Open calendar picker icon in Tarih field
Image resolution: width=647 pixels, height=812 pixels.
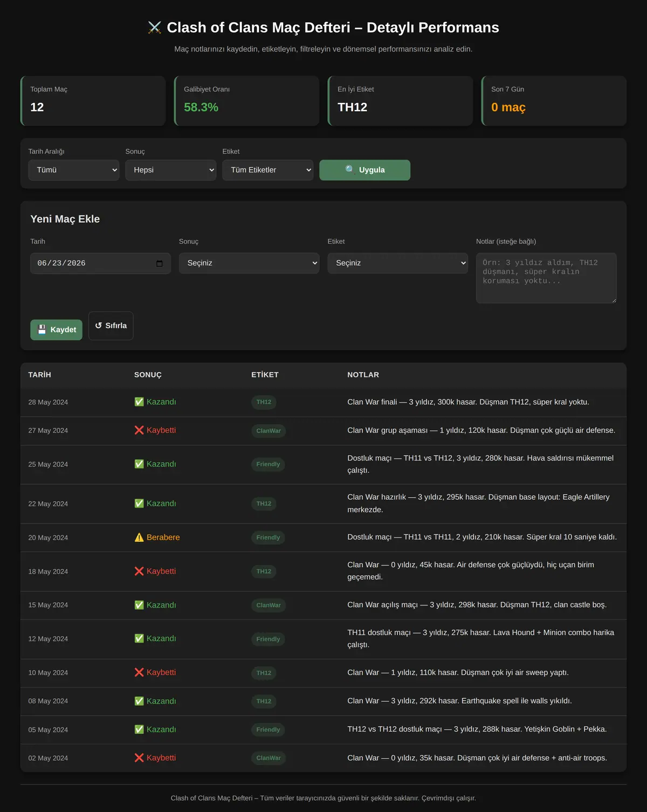(160, 263)
